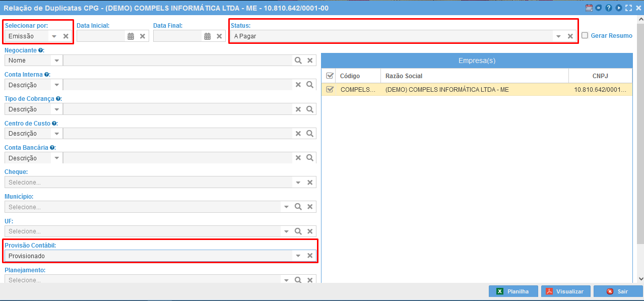Clear the Status selection
This screenshot has height=301, width=644.
(x=570, y=36)
